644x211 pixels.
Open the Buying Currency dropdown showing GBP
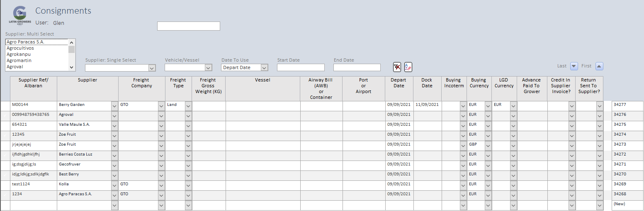488,146
